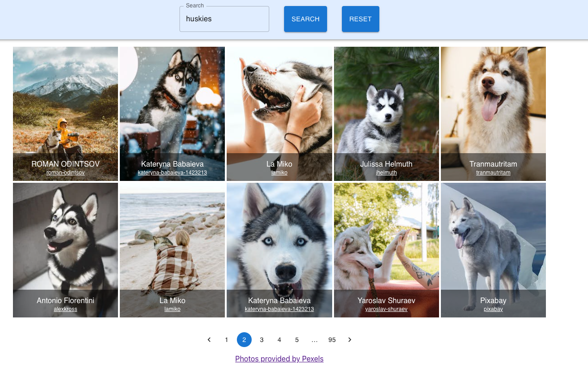Jump to pagination page 3
The image size is (588, 385).
tap(262, 340)
